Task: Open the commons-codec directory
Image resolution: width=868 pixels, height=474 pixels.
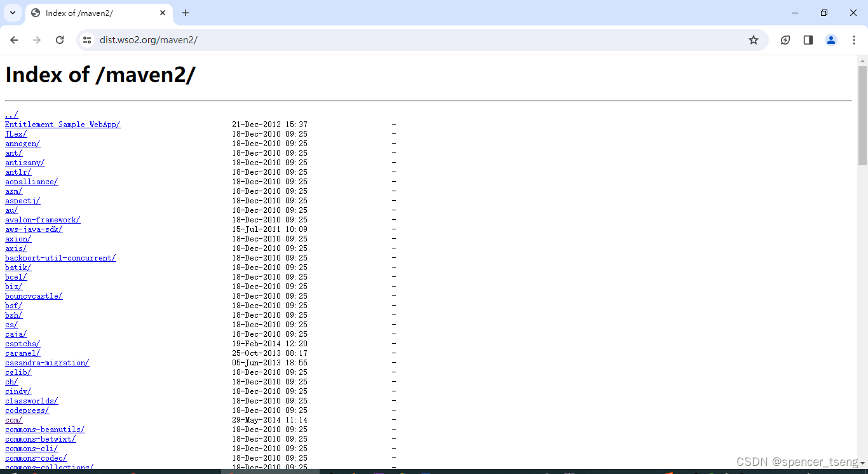Action: [36, 457]
